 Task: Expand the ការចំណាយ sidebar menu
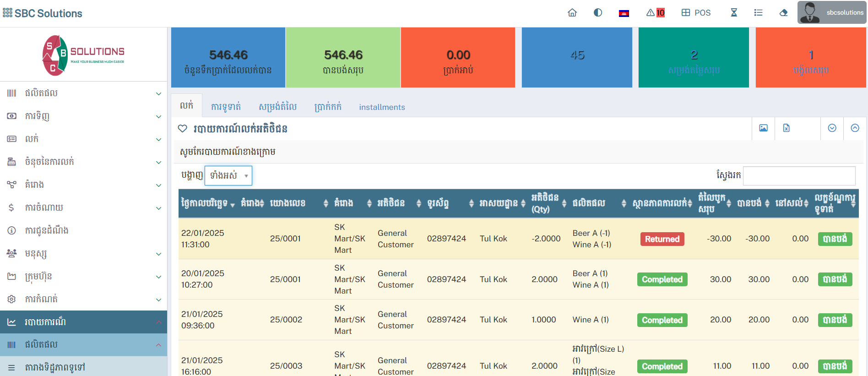(x=83, y=207)
